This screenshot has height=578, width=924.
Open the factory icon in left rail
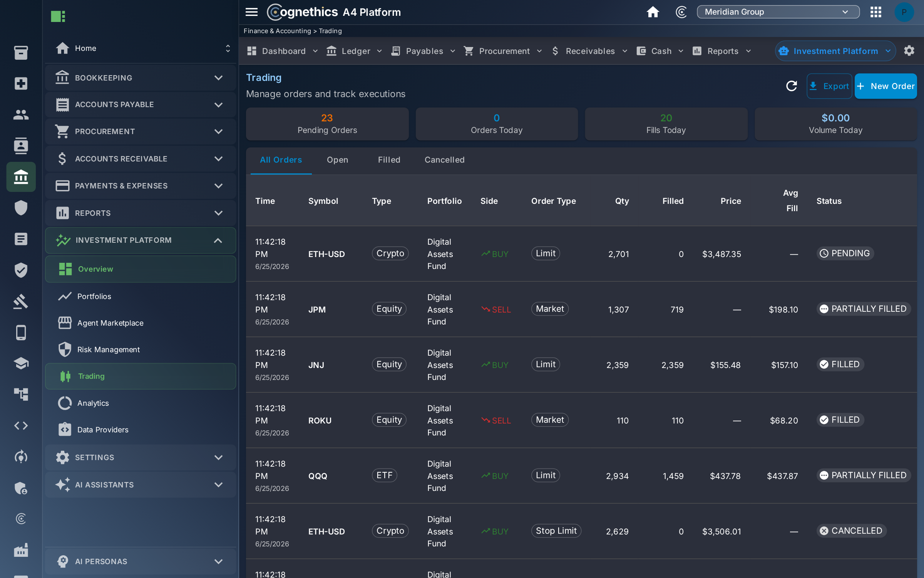click(21, 550)
